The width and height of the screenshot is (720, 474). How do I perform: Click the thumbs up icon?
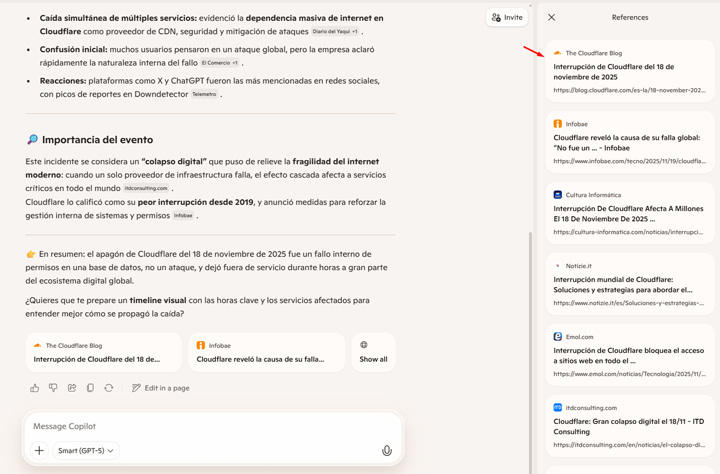point(35,388)
